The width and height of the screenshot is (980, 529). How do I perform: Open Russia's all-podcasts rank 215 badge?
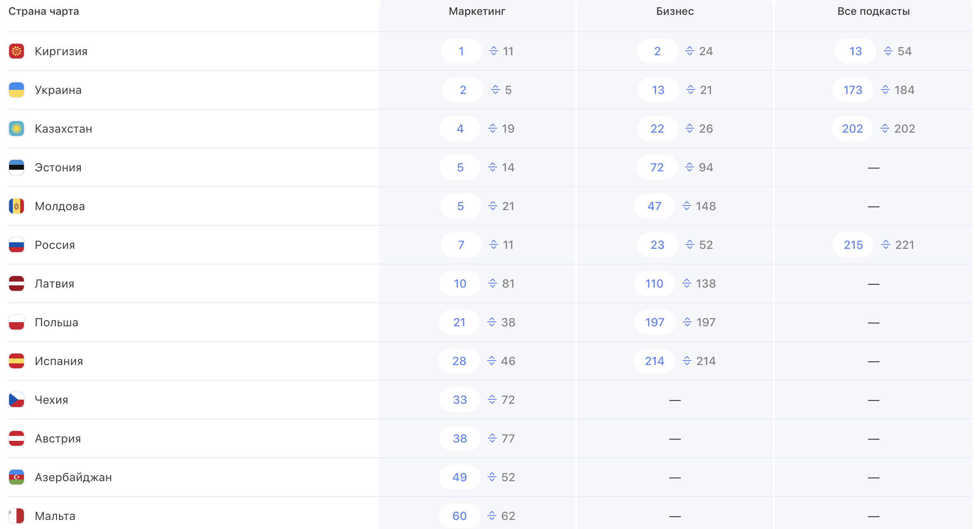(853, 245)
